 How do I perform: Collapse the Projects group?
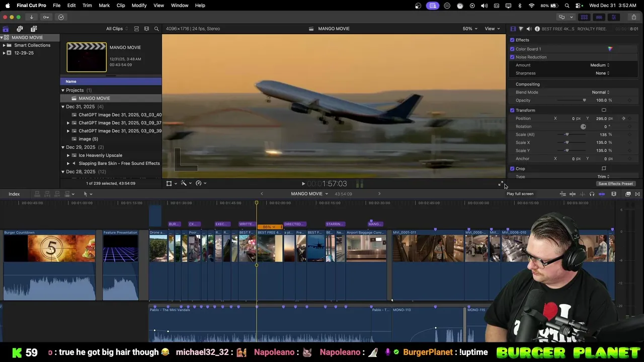pos(63,90)
